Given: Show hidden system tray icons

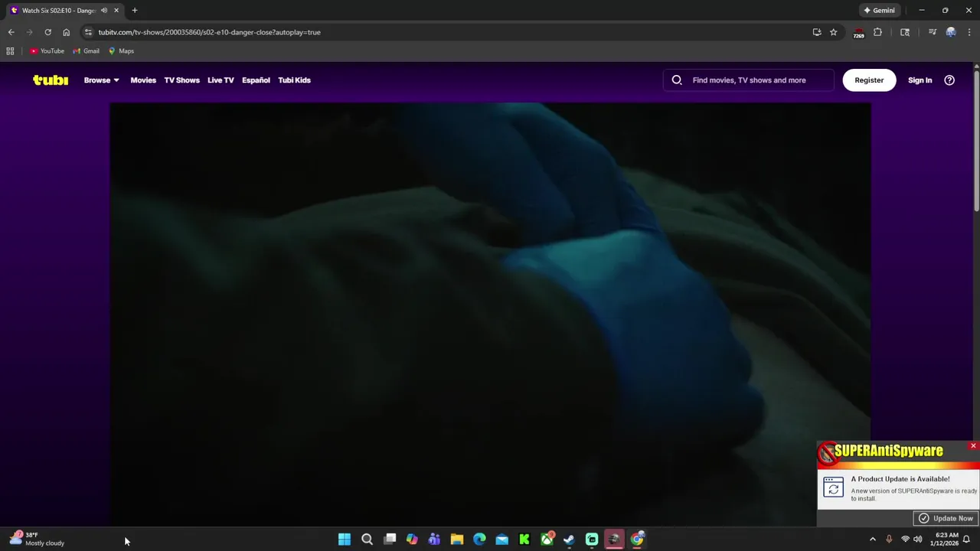Looking at the screenshot, I should (x=873, y=540).
